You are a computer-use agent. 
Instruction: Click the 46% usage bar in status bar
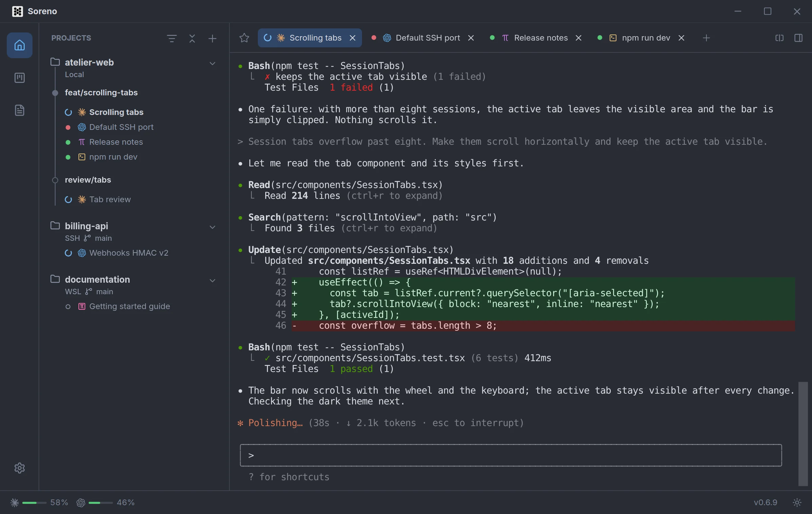coord(101,503)
